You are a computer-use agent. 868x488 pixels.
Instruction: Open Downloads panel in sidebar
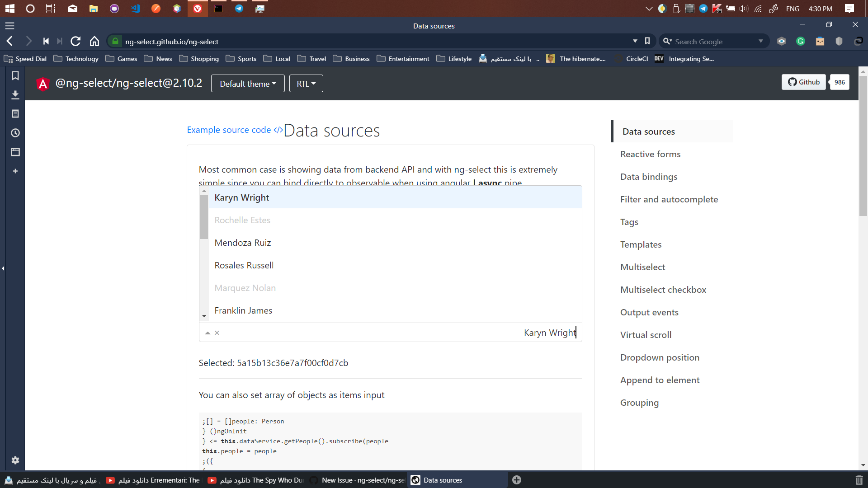click(x=15, y=94)
